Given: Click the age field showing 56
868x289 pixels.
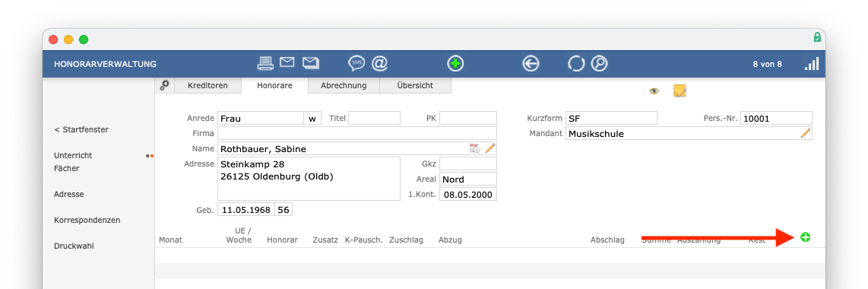Looking at the screenshot, I should pyautogui.click(x=284, y=210).
